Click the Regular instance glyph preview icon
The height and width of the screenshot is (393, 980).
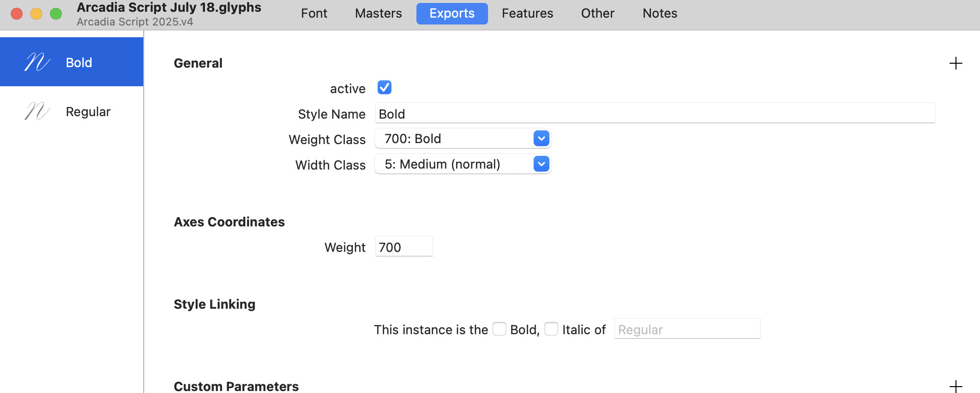pos(37,111)
